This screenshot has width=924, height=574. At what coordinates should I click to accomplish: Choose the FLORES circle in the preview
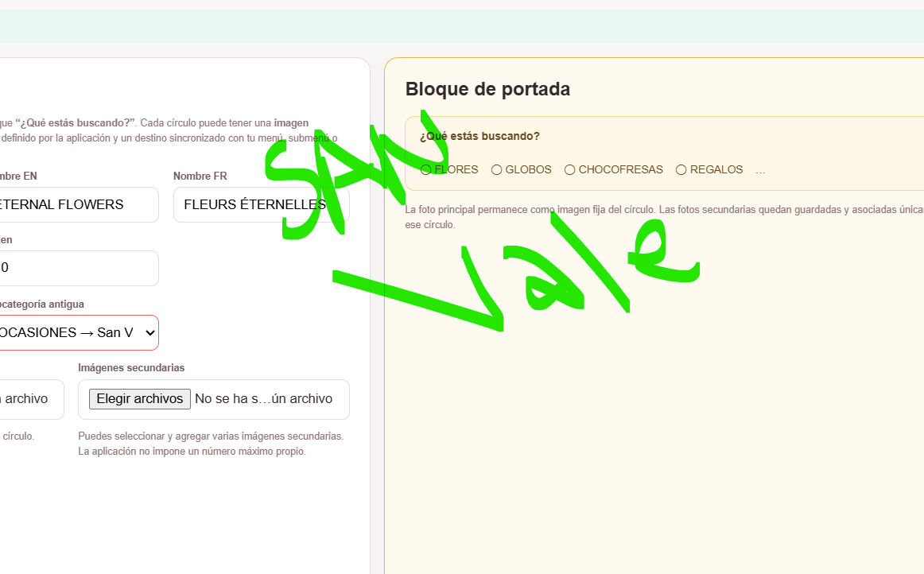click(426, 169)
